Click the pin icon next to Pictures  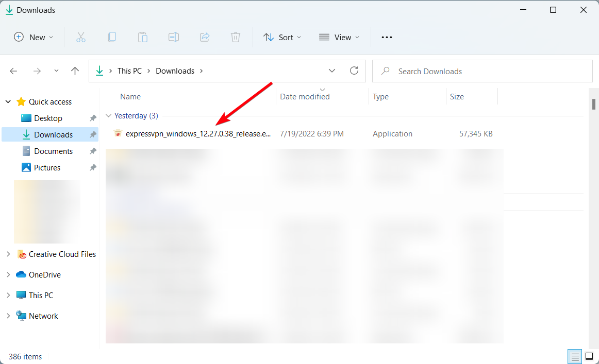tap(93, 167)
